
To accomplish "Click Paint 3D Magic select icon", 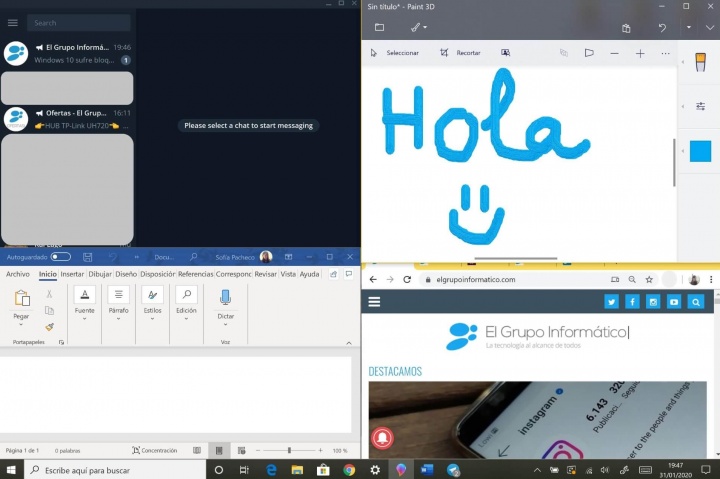I will (506, 53).
